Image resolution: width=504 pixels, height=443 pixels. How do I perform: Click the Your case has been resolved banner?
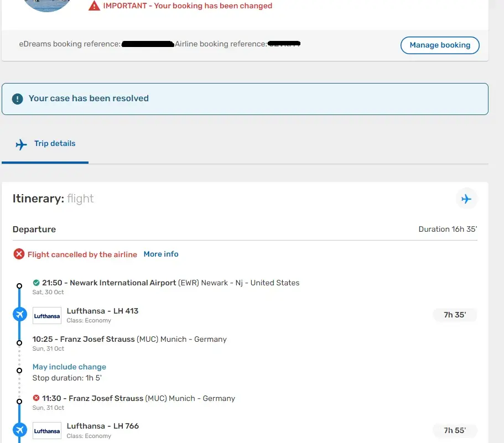(245, 99)
